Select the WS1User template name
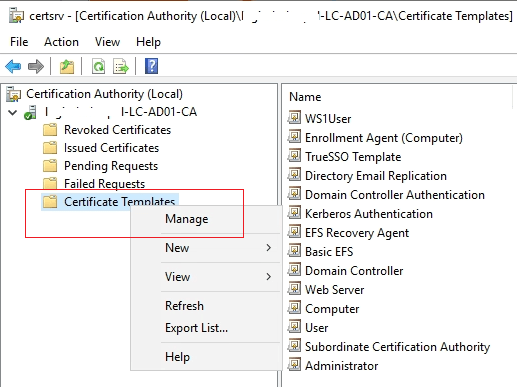Image resolution: width=517 pixels, height=387 pixels. (x=328, y=119)
